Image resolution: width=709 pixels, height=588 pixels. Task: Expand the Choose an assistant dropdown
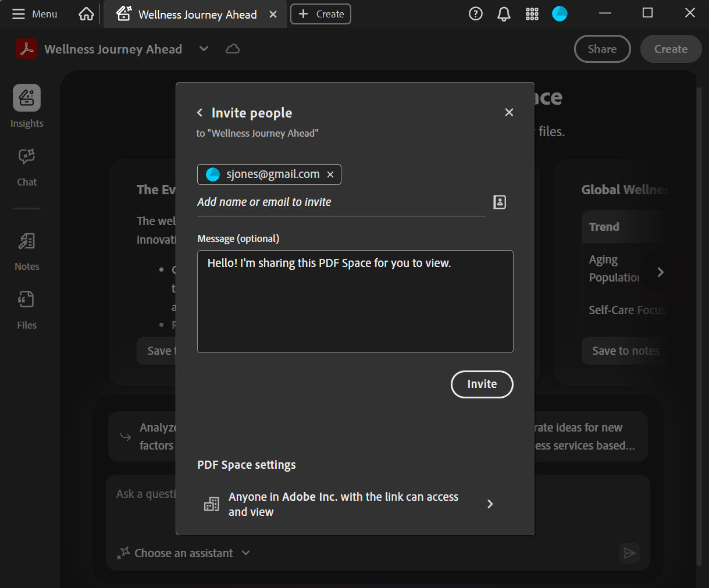click(x=246, y=553)
